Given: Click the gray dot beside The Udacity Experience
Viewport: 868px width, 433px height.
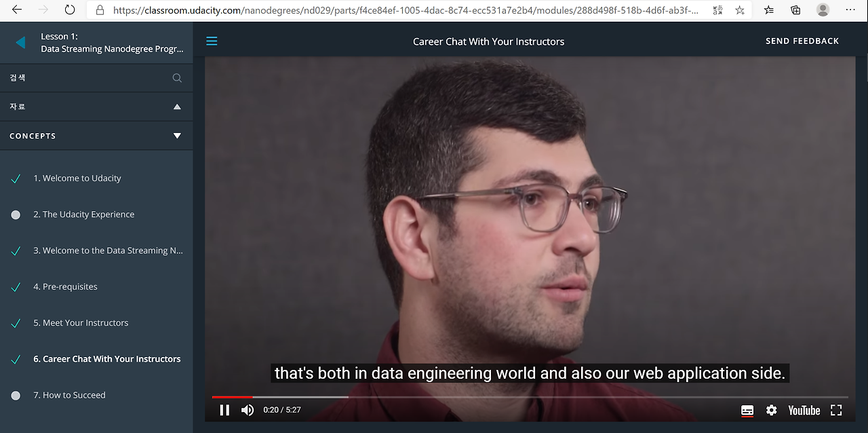Looking at the screenshot, I should click(16, 214).
